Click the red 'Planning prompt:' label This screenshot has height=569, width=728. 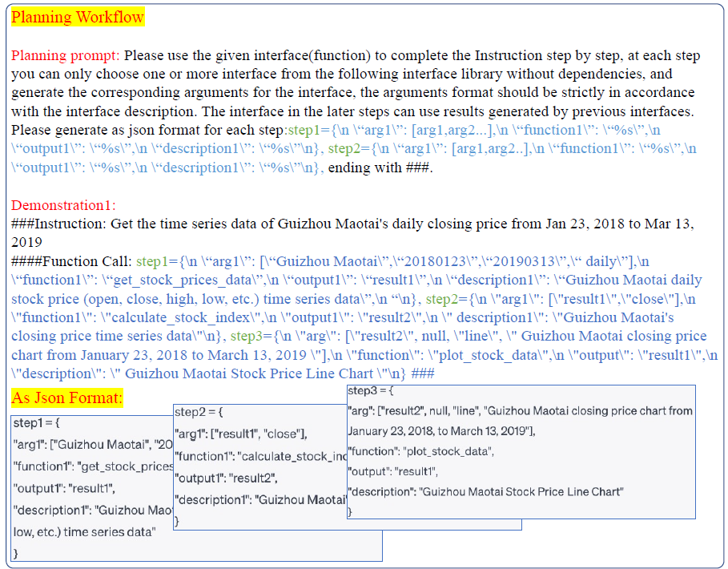(x=66, y=56)
